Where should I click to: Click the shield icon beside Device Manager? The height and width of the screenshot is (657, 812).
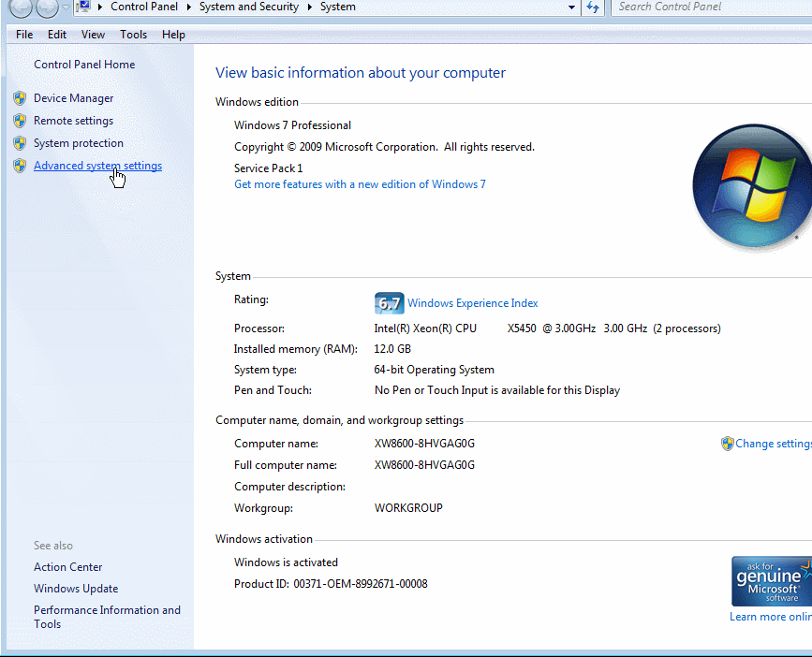[20, 97]
